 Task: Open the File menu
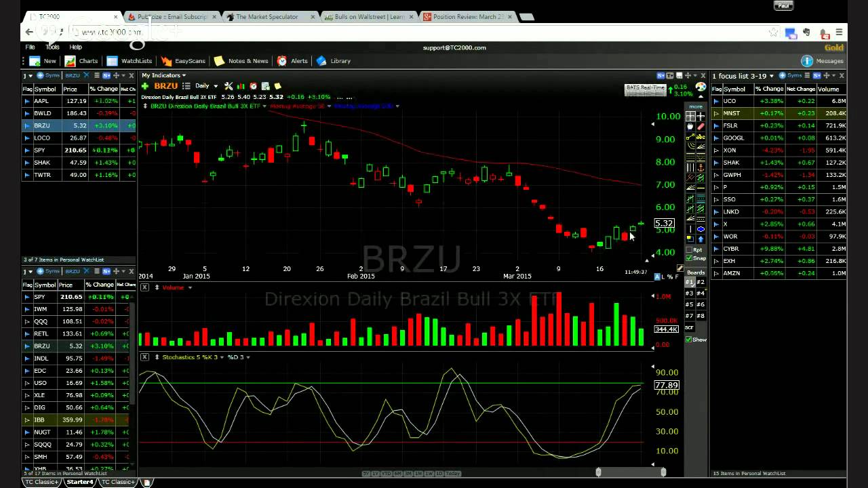click(31, 47)
